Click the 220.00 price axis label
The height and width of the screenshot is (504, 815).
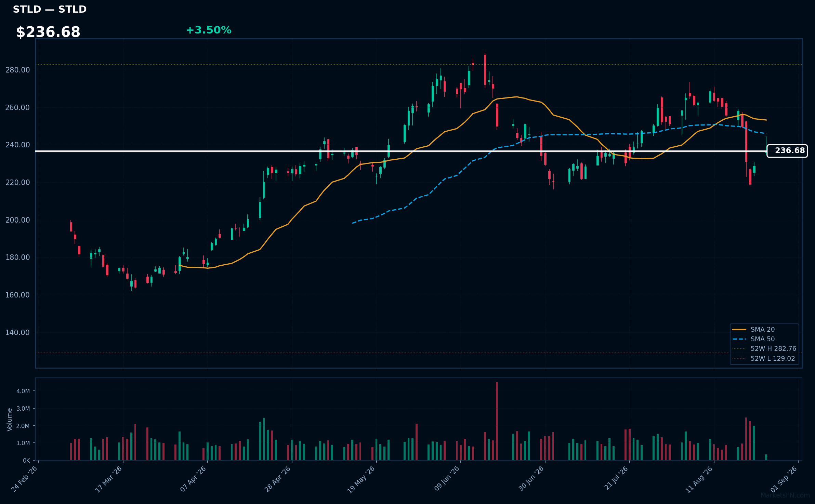click(18, 183)
